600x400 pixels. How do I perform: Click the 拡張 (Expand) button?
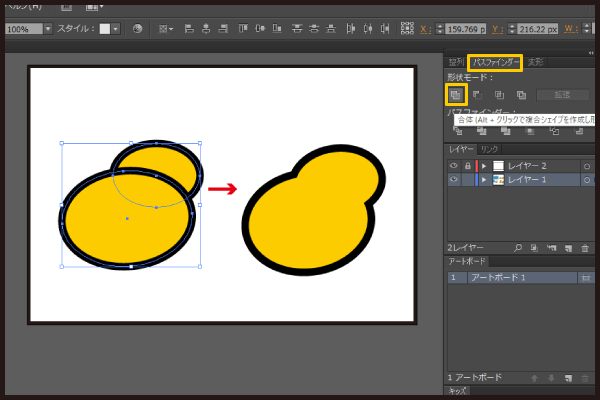pyautogui.click(x=562, y=94)
